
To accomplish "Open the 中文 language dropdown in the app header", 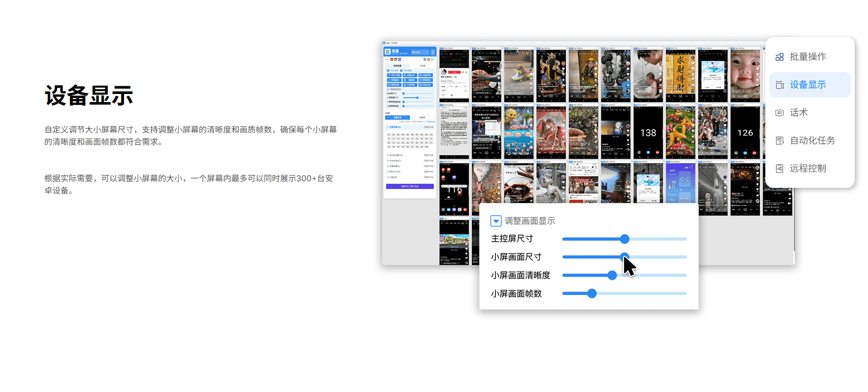I will (420, 52).
